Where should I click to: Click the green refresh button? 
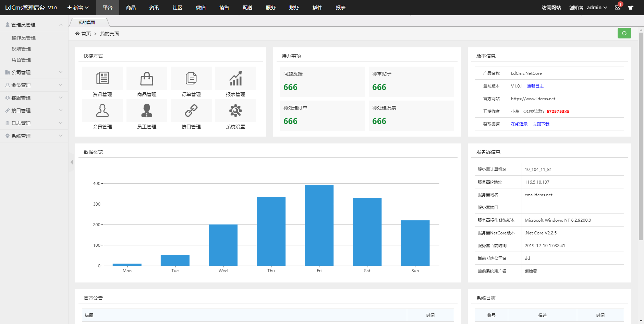click(624, 33)
